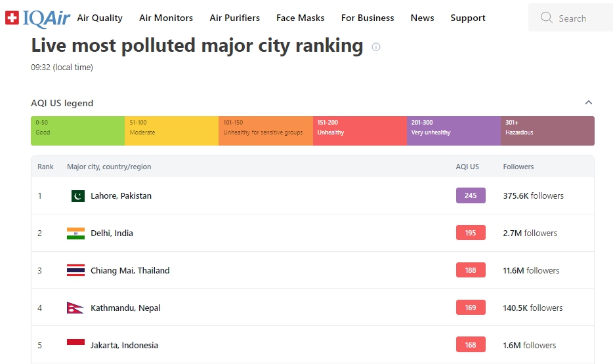The height and width of the screenshot is (364, 613).
Task: Click the Indonesia flag icon
Action: point(76,344)
